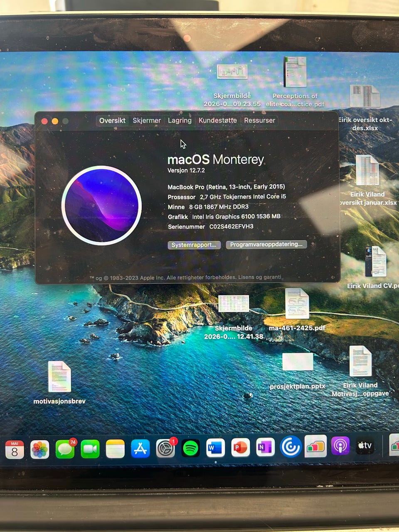
Task: Open System Preferences in the Dock
Action: (x=166, y=448)
